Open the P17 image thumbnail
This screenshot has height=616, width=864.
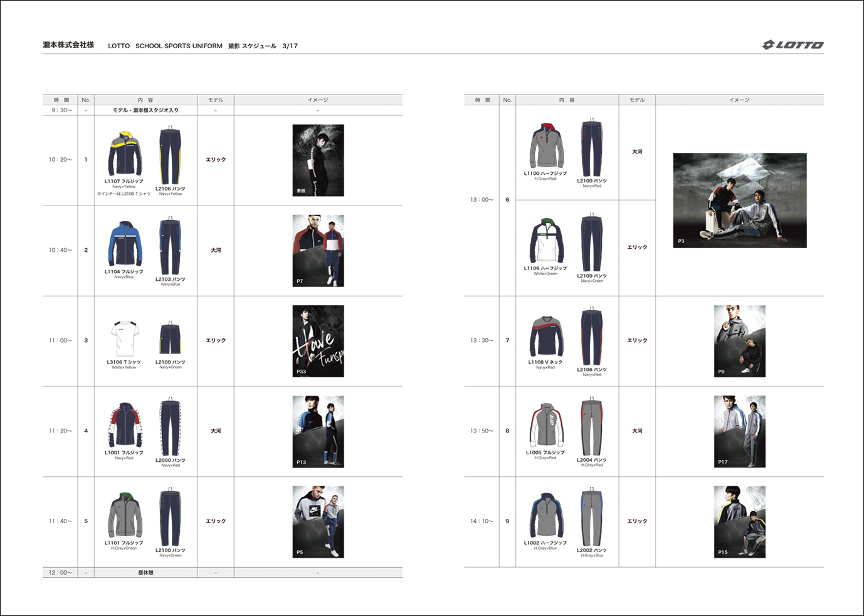[740, 431]
